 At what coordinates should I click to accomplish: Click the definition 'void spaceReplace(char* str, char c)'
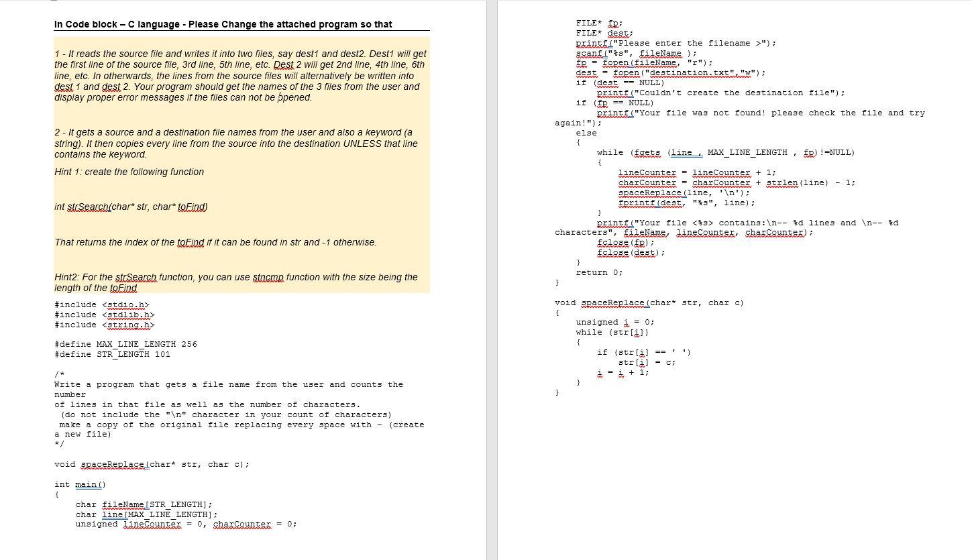(649, 302)
